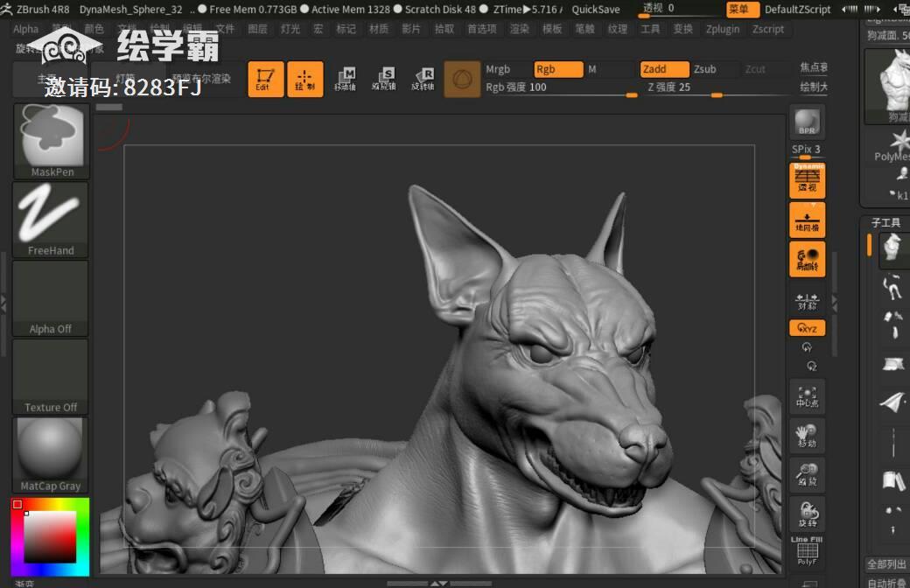Adjust the SPix 3 slider

click(807, 150)
